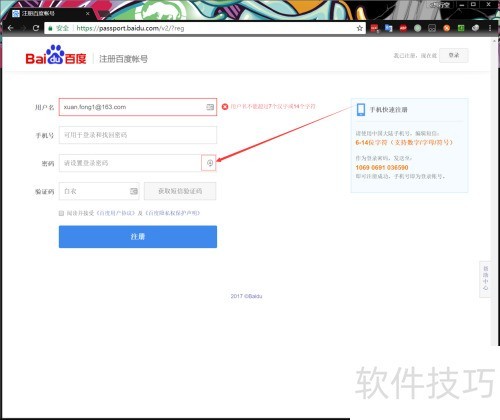Click the get SMS verification code button
This screenshot has width=500, height=420.
(x=180, y=191)
